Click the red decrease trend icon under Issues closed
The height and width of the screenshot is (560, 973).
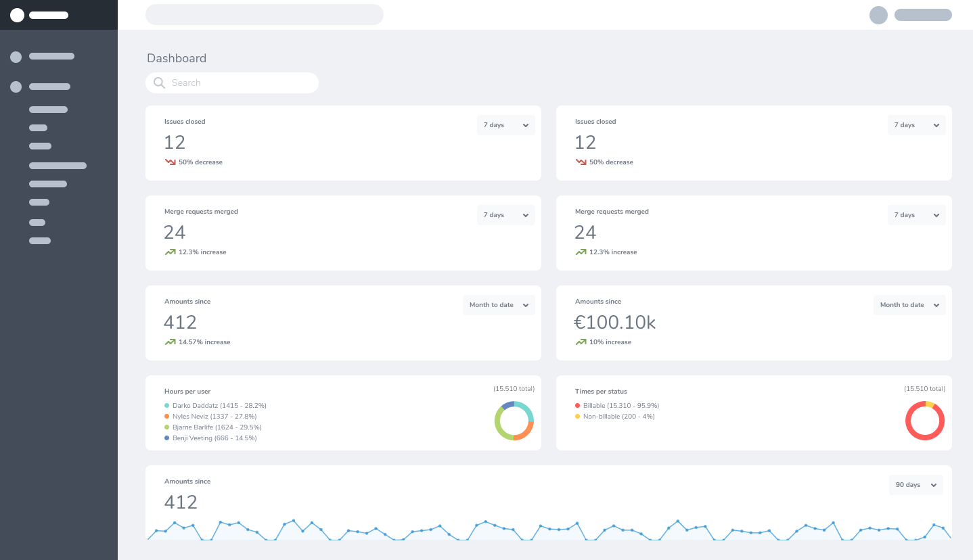[170, 161]
